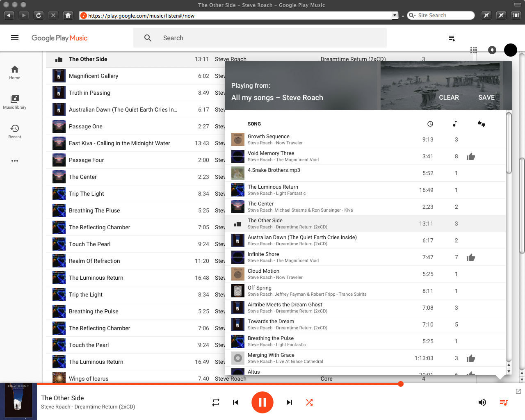
Task: Select Breathing the Pulse in queue
Action: [365, 341]
